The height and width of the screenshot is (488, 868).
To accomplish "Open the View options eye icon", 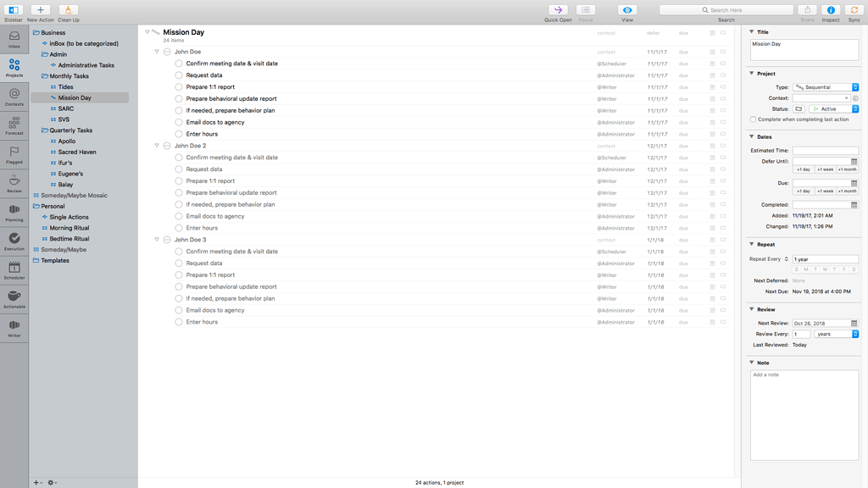I will click(x=627, y=10).
